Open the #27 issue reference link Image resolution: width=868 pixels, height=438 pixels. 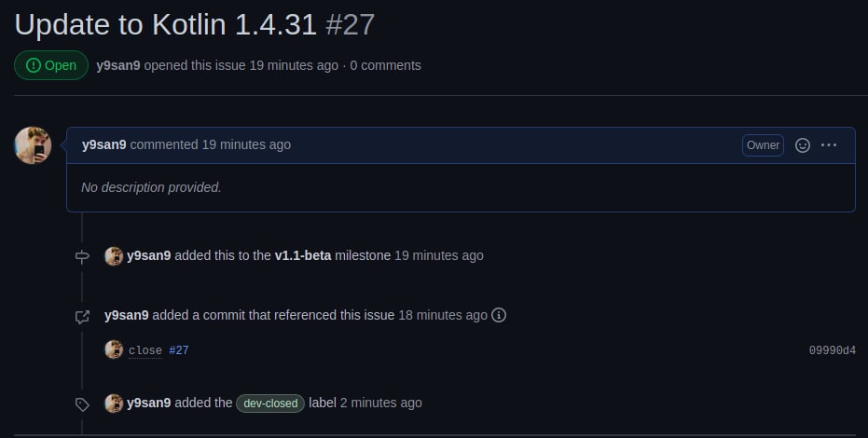coord(178,350)
